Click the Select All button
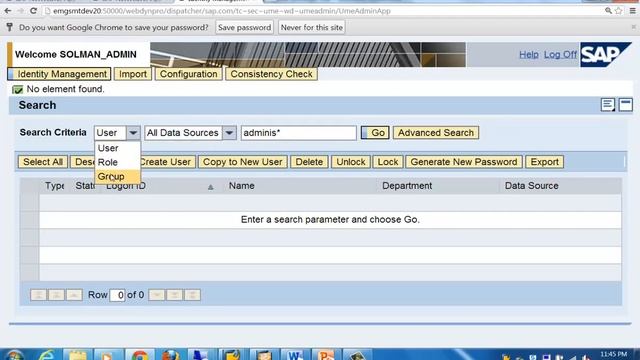Screen dimensions: 640x360 coord(43,162)
